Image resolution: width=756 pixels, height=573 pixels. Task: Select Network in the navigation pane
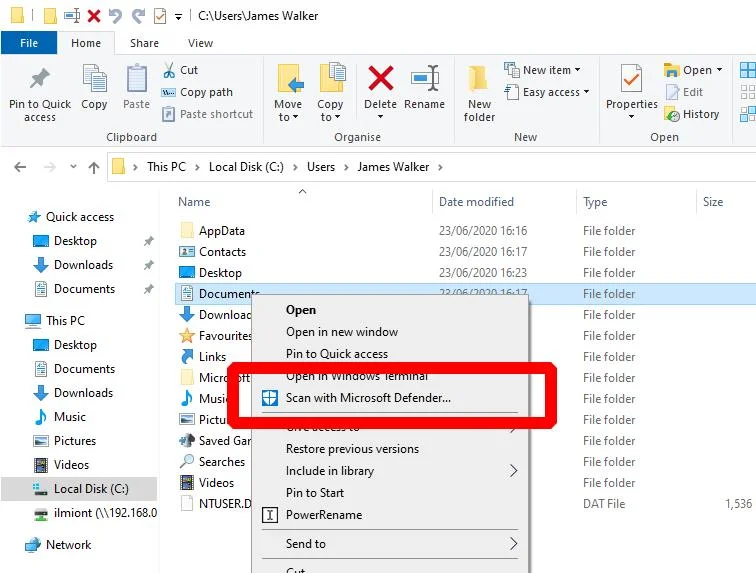point(68,545)
